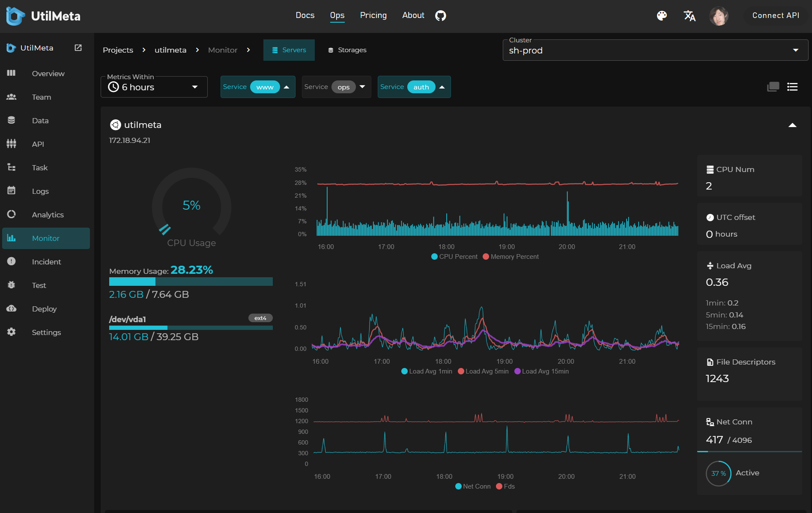Screen dimensions: 812x513
Task: Click chevron after Monitor breadcrumb
Action: click(248, 50)
